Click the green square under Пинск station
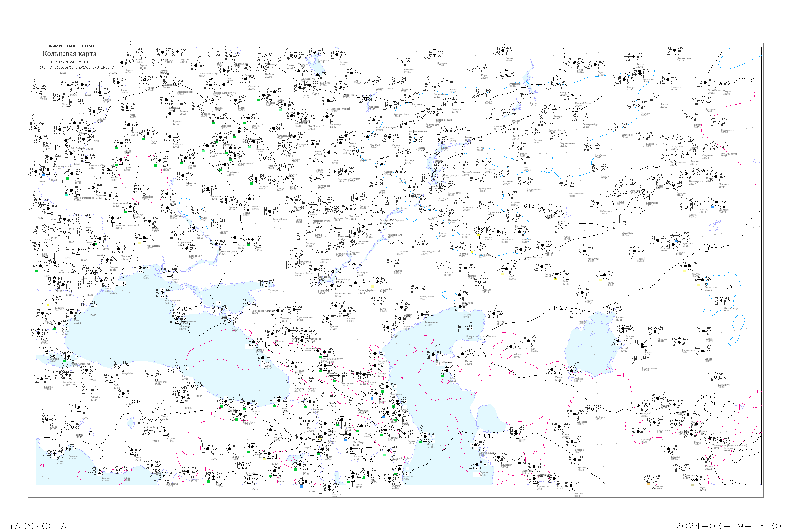This screenshot has height=532, width=798. pyautogui.click(x=117, y=148)
